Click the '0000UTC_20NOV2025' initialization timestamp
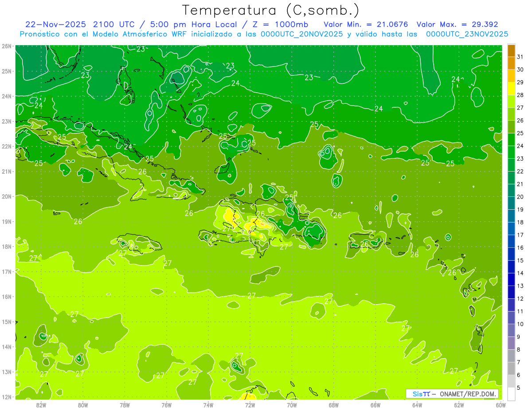The height and width of the screenshot is (411, 532). (301, 34)
